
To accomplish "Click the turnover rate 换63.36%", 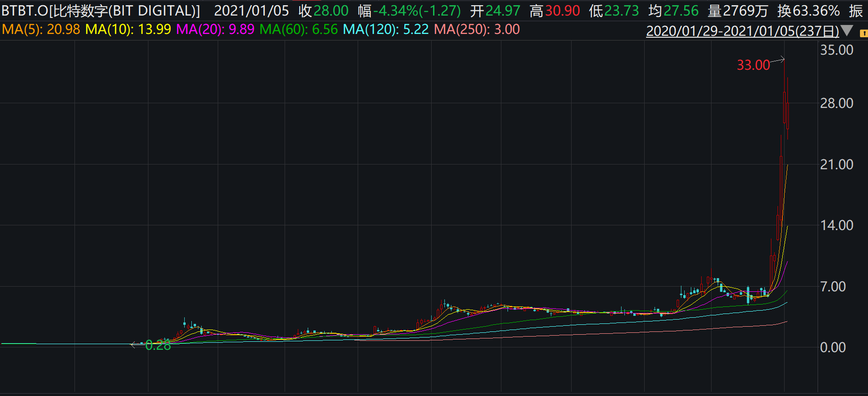I will click(809, 10).
